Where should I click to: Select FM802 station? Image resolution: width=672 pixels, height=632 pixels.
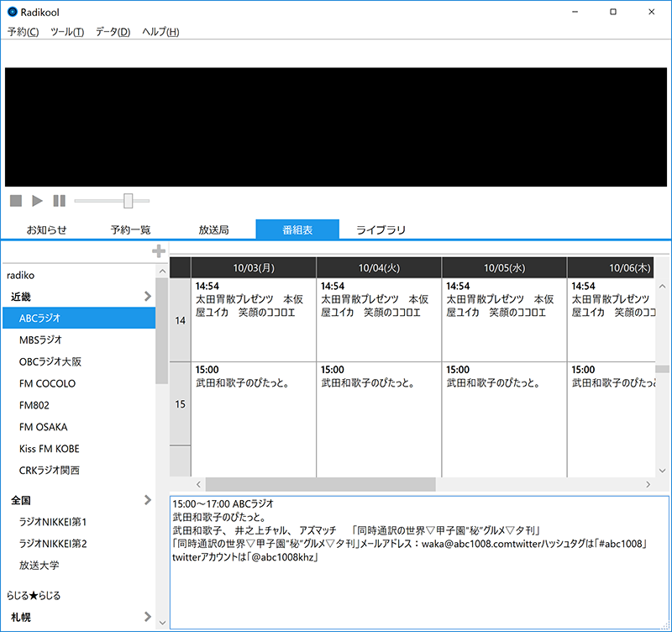point(79,405)
